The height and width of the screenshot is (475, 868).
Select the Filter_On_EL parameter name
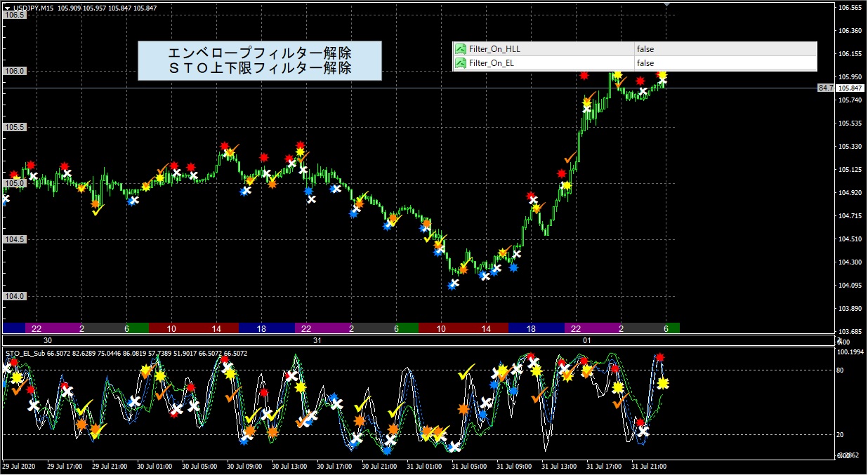[x=493, y=63]
